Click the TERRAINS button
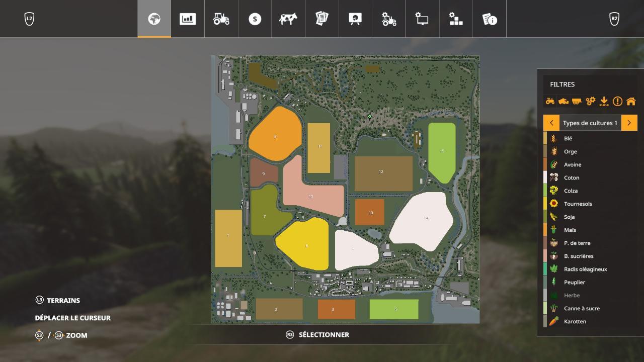Image resolution: width=644 pixels, height=362 pixels. pos(63,300)
